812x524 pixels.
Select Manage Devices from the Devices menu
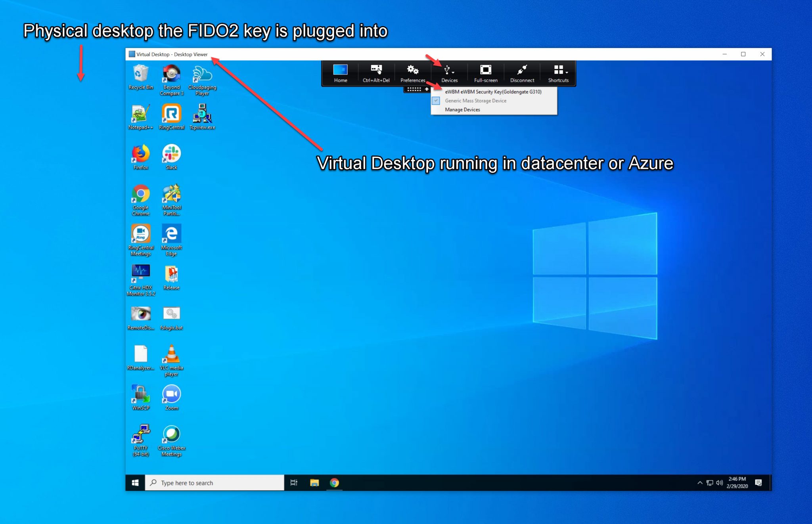(x=462, y=109)
